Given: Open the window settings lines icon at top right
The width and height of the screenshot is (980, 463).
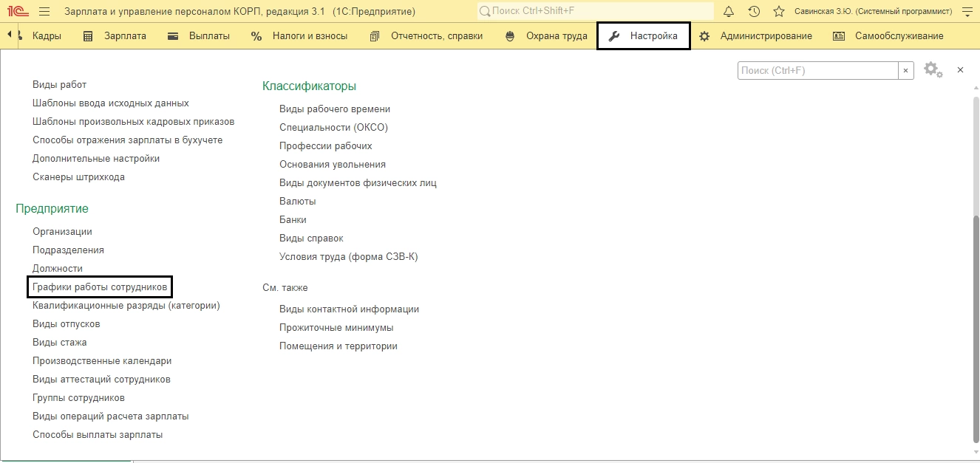Looking at the screenshot, I should click(967, 12).
